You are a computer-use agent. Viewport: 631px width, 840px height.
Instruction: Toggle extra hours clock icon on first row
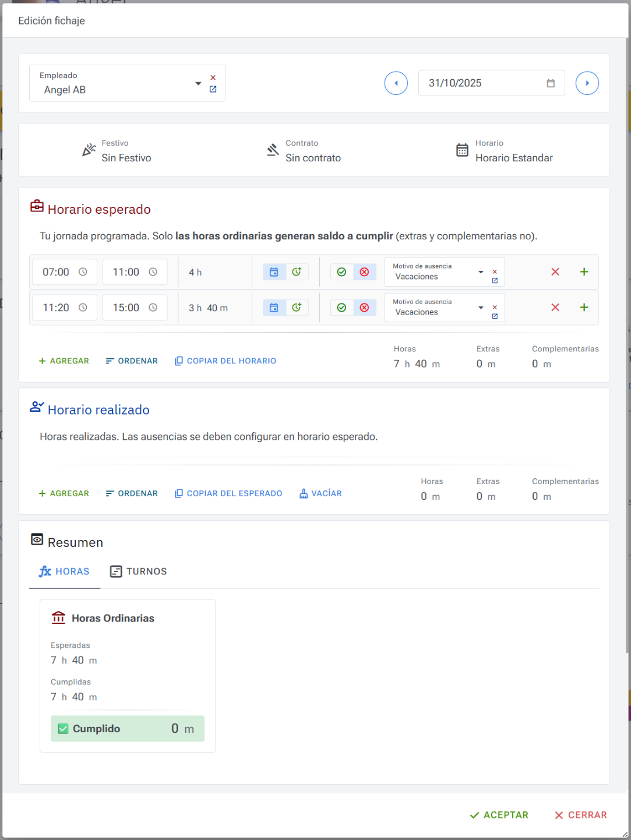click(297, 272)
